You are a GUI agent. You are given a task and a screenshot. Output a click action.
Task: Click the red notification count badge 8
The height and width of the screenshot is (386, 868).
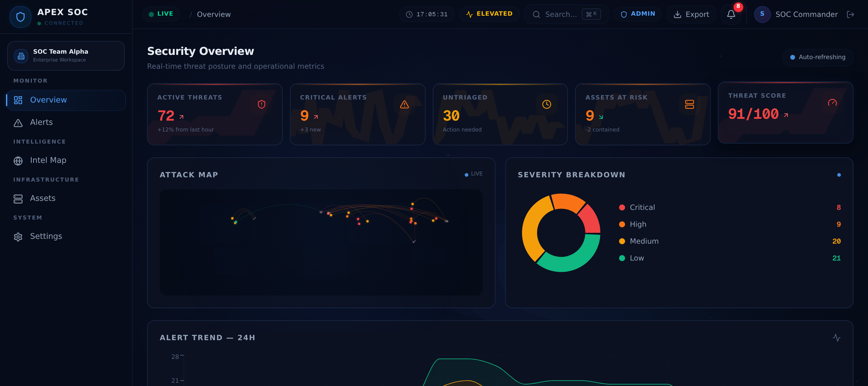(x=738, y=6)
